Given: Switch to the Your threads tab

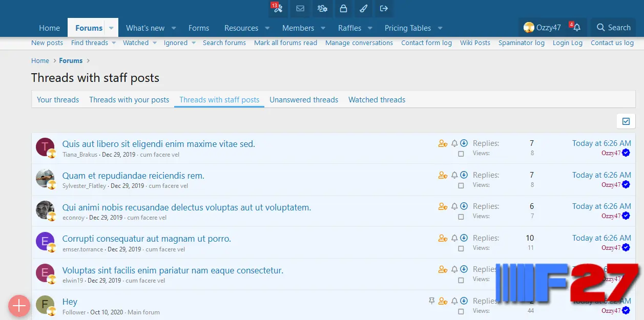Looking at the screenshot, I should click(58, 100).
